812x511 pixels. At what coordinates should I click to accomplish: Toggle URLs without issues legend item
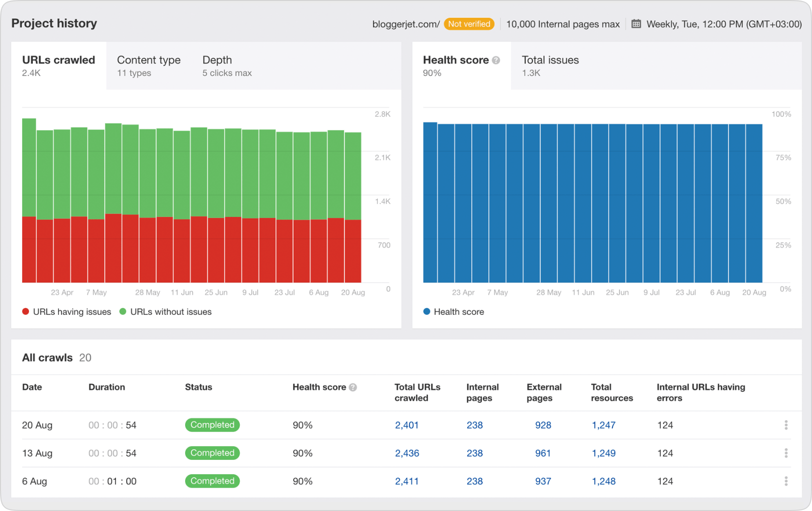coord(171,312)
